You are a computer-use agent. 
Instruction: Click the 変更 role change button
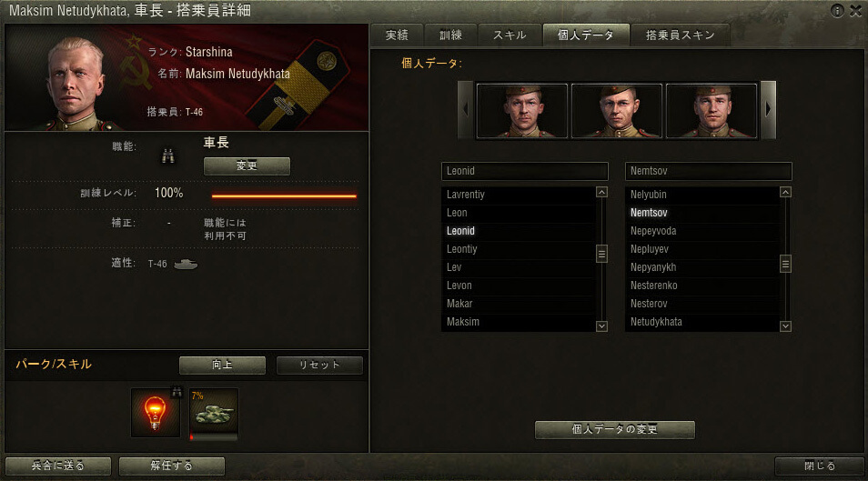(x=247, y=165)
